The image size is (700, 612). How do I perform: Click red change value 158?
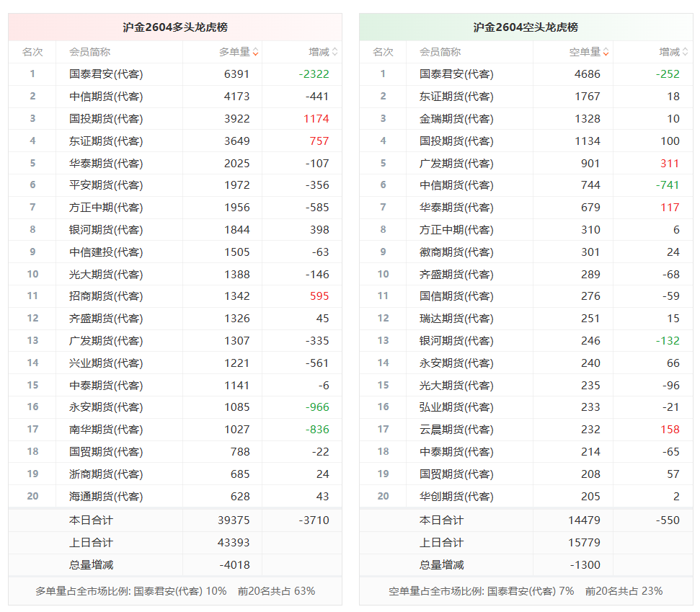(x=670, y=430)
